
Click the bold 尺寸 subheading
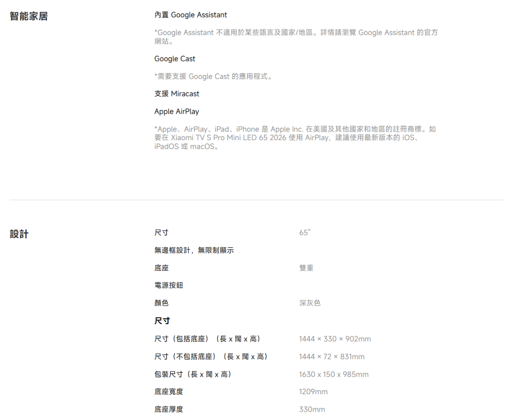click(x=162, y=321)
